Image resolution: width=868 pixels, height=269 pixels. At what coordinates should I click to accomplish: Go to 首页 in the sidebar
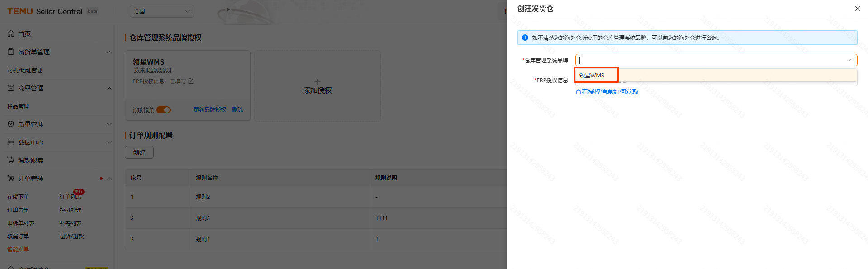point(24,34)
